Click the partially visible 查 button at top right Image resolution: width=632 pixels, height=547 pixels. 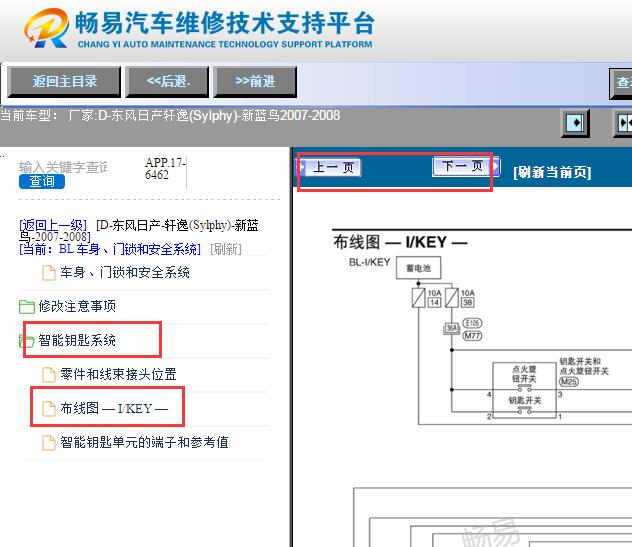(621, 83)
